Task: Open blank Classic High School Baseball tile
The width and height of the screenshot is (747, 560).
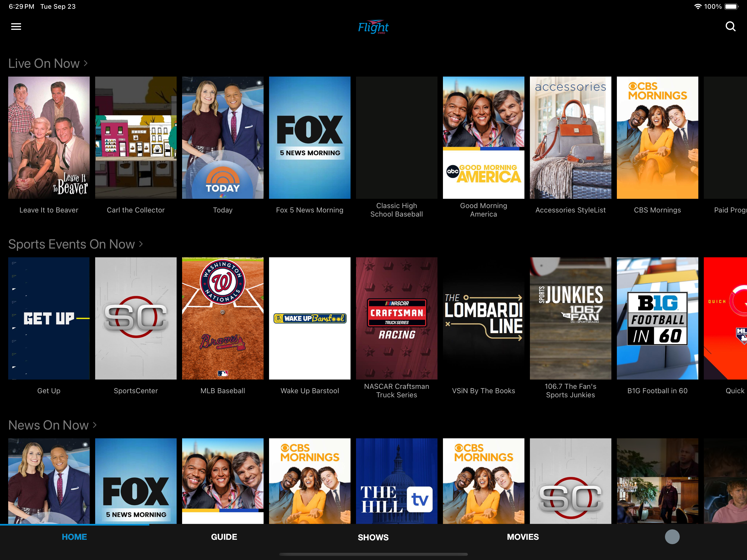Action: point(397,138)
